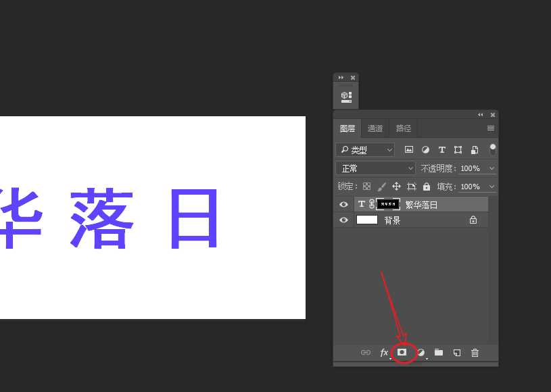The width and height of the screenshot is (551, 392).
Task: Add a new layer
Action: click(x=456, y=352)
